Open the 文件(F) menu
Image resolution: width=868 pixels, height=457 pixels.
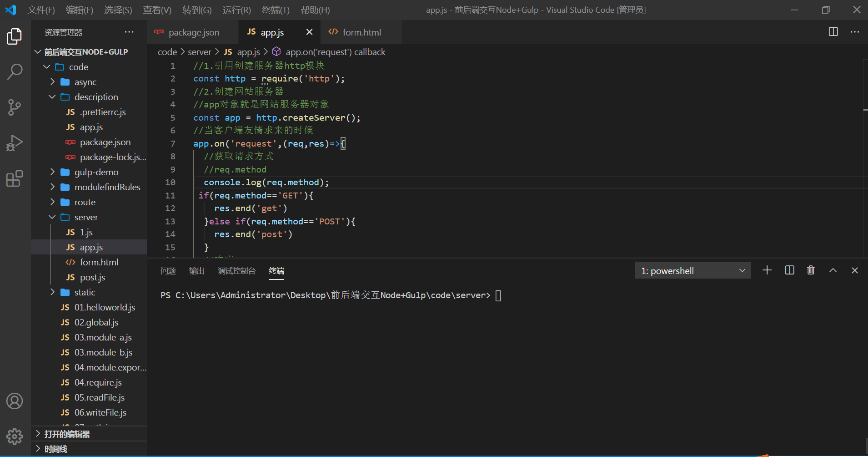point(41,10)
